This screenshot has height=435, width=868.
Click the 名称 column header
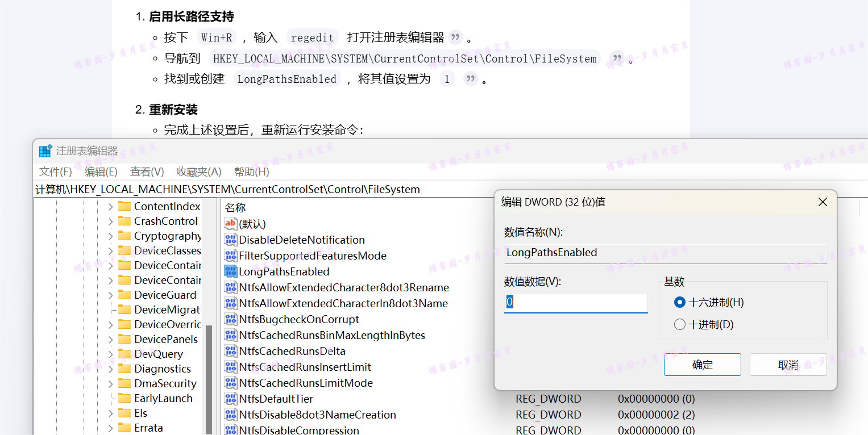235,208
